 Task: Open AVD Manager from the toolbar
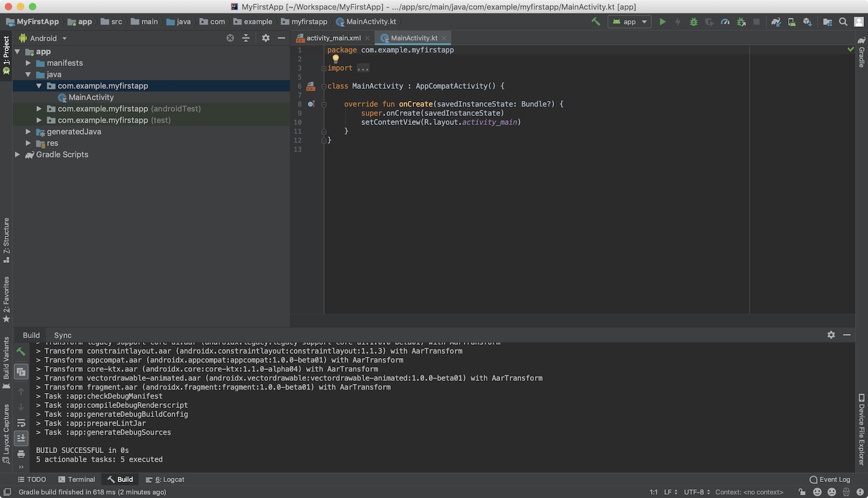[792, 22]
